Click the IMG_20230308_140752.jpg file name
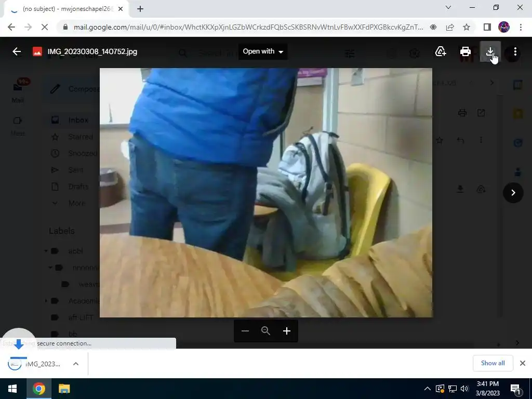Viewport: 532px width, 399px height. click(x=92, y=51)
